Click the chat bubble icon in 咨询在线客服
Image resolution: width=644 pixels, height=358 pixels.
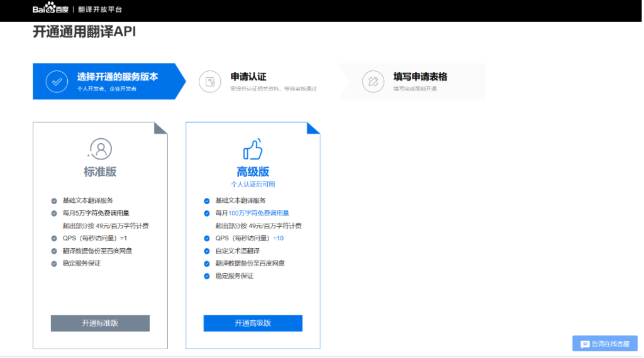coord(585,344)
